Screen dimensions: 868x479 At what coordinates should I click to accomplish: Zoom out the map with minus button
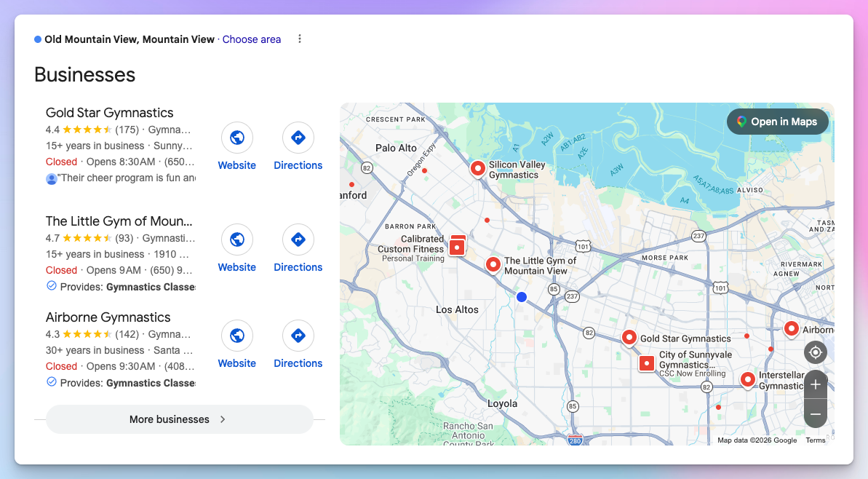pos(816,413)
